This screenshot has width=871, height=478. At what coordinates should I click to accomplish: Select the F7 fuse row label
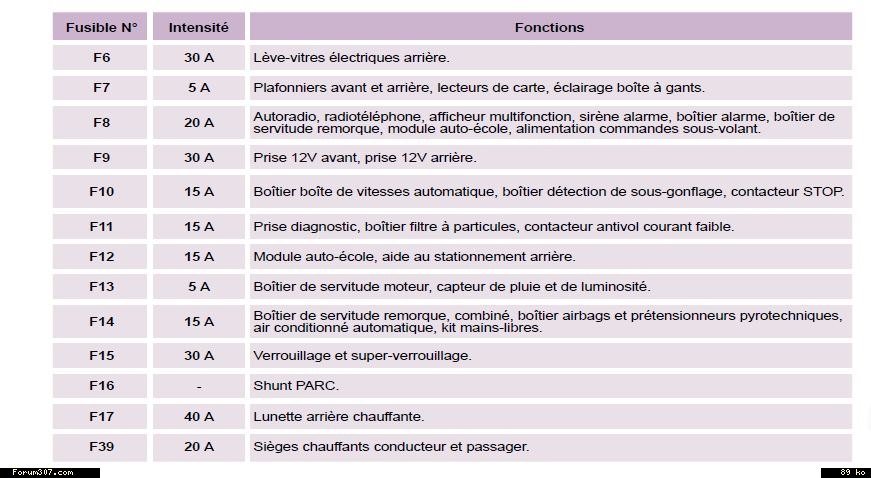[101, 88]
